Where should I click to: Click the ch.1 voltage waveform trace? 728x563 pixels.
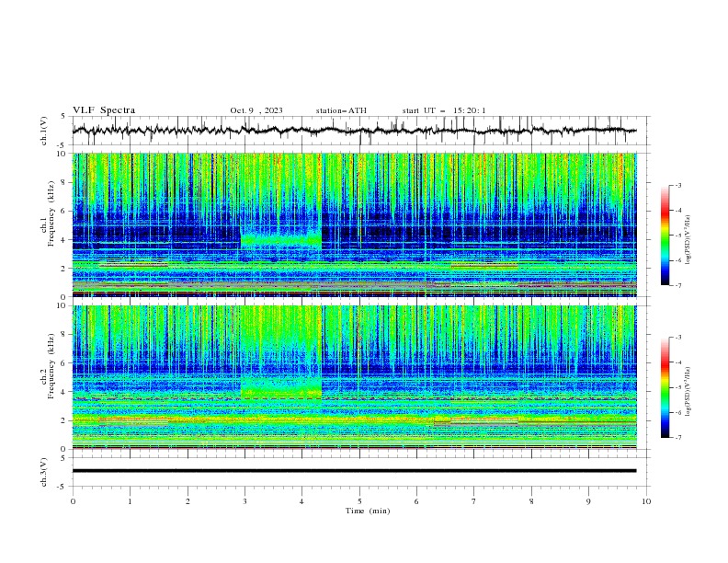(x=354, y=131)
